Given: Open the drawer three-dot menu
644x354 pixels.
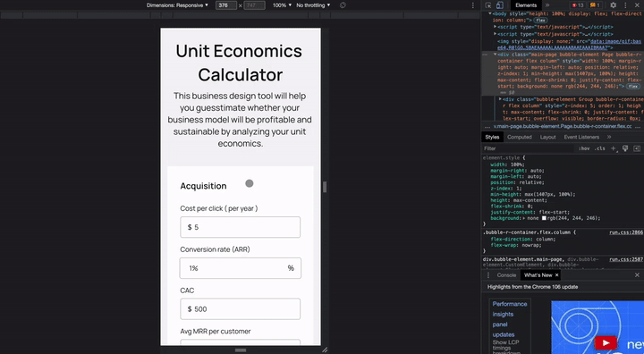Looking at the screenshot, I should tap(488, 275).
